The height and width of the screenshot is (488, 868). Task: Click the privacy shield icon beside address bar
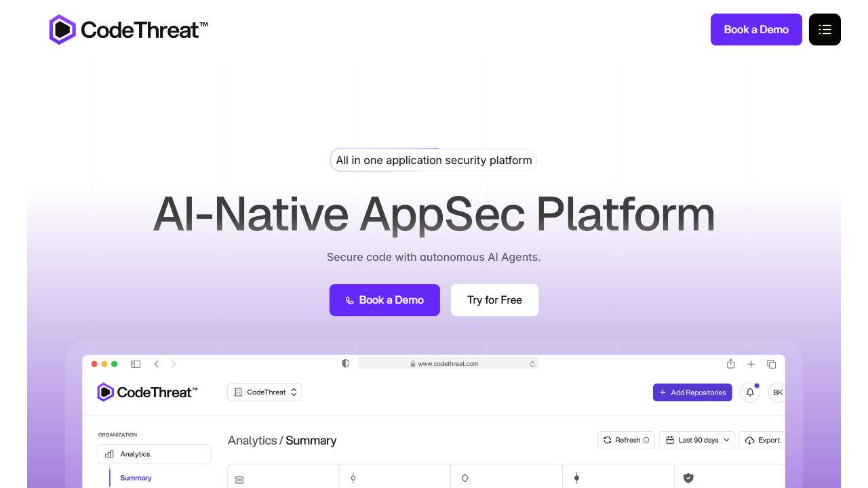coord(346,364)
